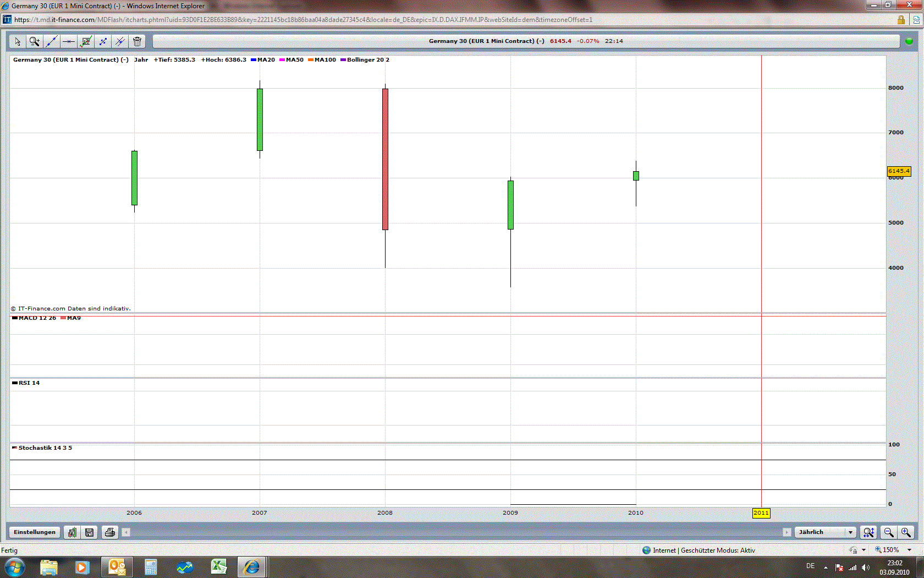Click the +Tief: 5385.3 value text

tap(174, 60)
